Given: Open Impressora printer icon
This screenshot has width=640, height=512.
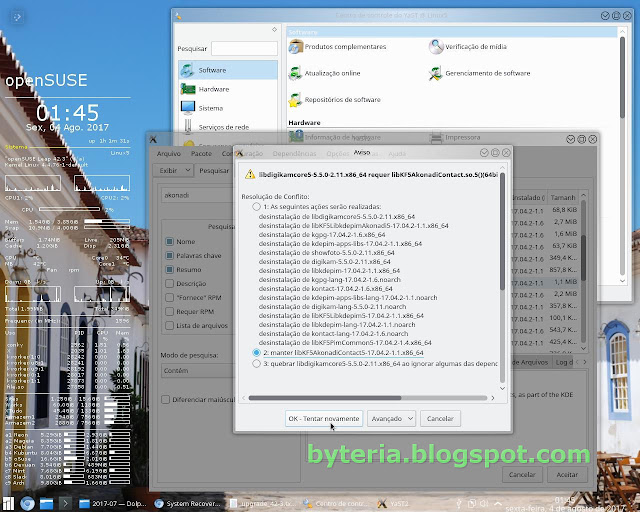Looking at the screenshot, I should pos(436,137).
